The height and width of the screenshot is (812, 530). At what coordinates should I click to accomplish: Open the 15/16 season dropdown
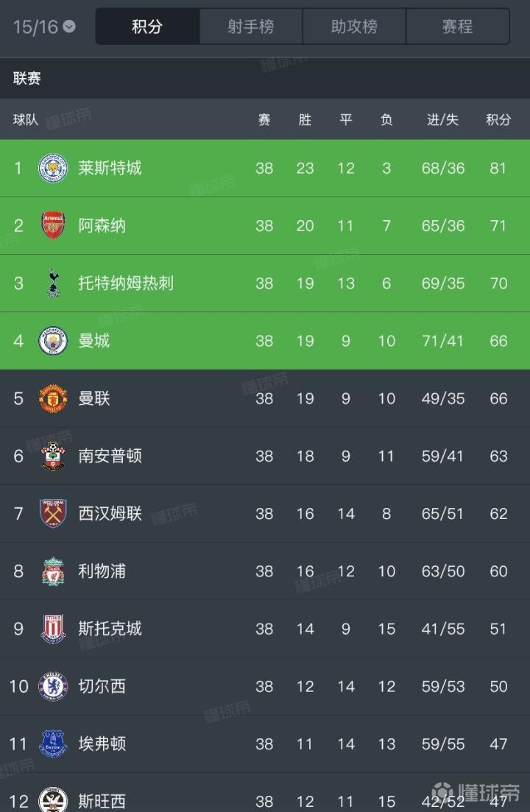point(44,27)
